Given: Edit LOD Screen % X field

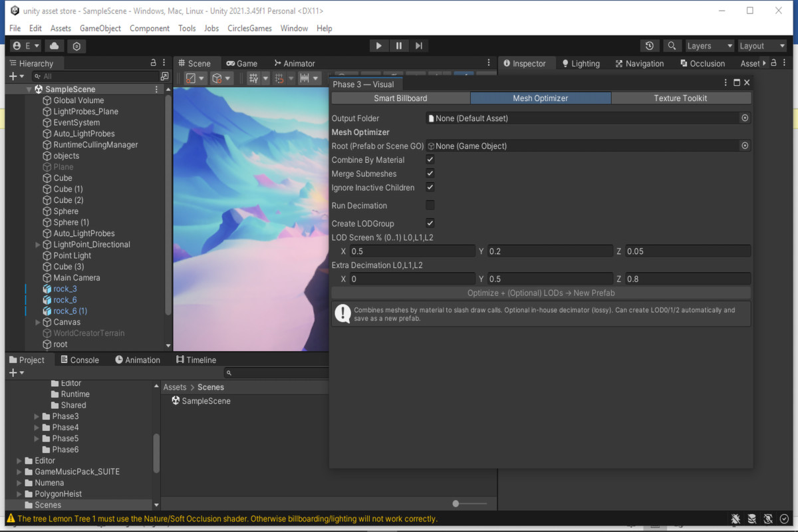Looking at the screenshot, I should coord(412,251).
